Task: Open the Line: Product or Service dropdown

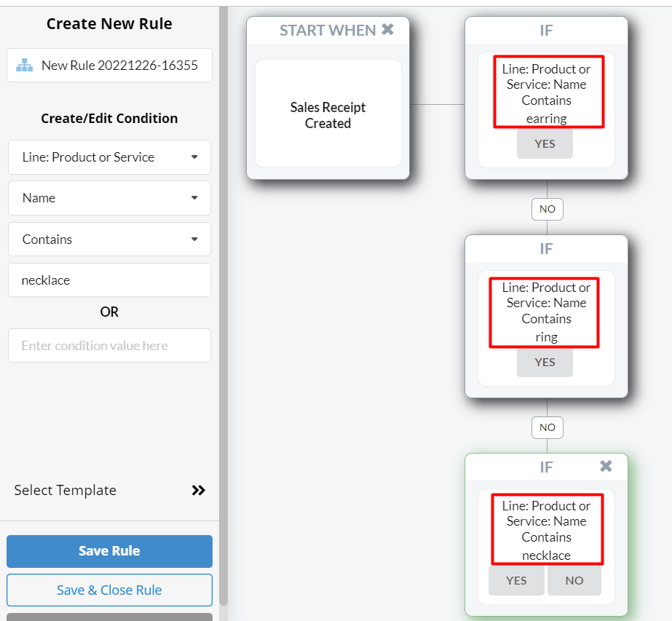Action: click(x=109, y=157)
